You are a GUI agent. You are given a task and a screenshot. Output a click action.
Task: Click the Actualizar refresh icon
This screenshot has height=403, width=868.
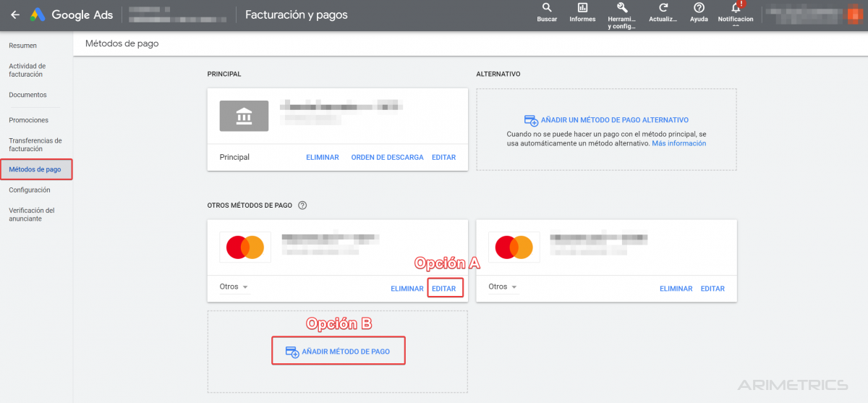(663, 9)
